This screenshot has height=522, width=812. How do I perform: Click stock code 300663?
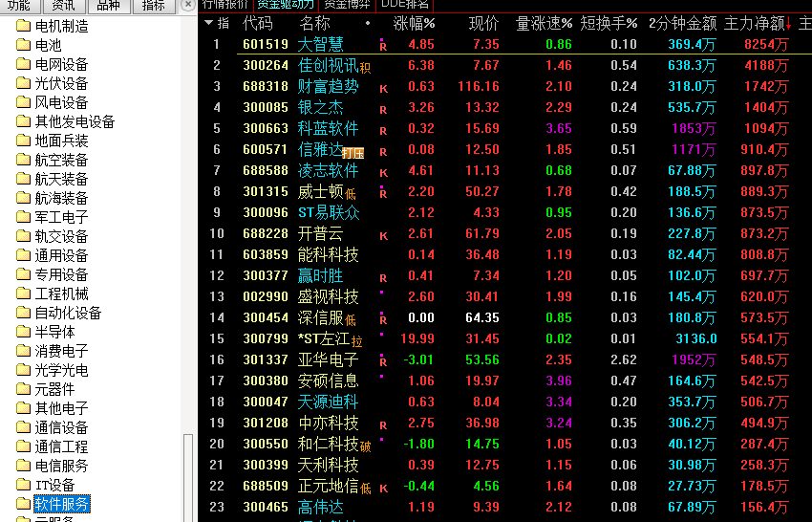(x=266, y=128)
